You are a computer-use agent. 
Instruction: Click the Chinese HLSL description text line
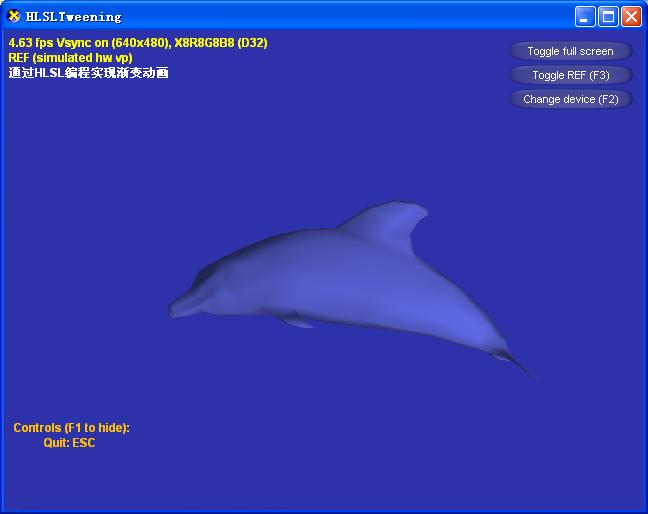[88, 73]
